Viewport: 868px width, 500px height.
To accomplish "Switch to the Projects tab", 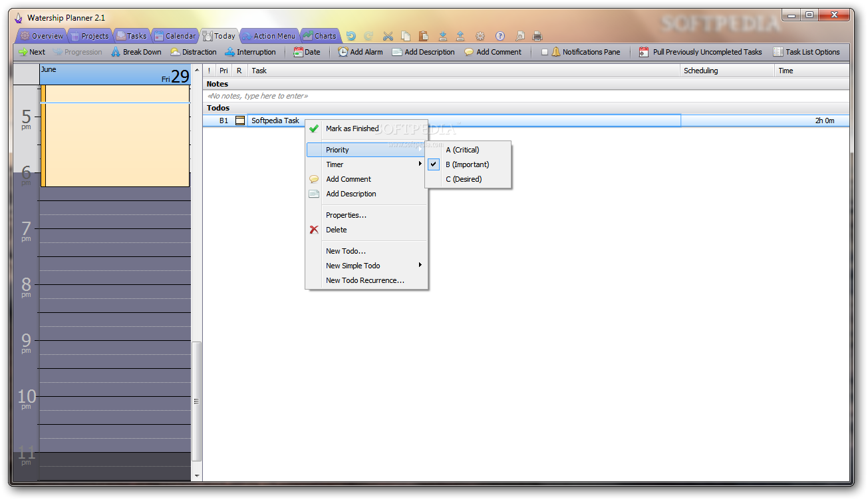I will (x=89, y=36).
